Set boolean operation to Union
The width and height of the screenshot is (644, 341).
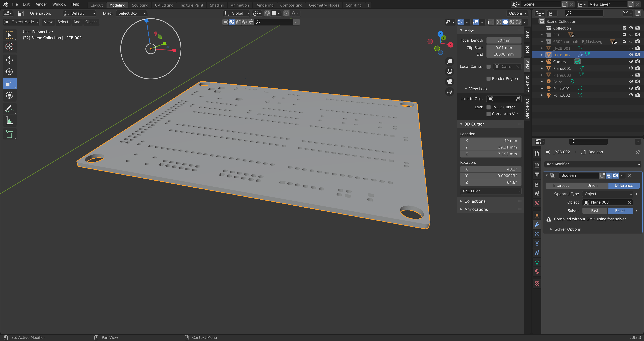(592, 185)
